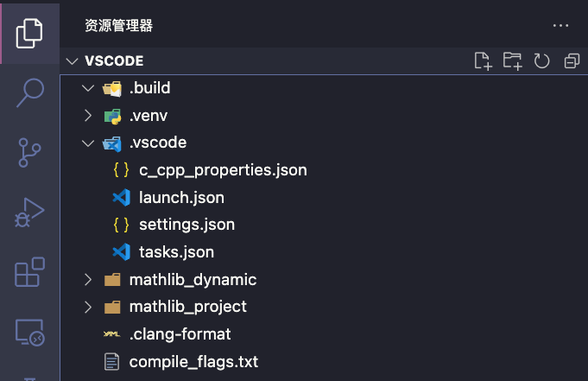Collapse all folders in explorer
Screen dimensions: 588x381
571,60
